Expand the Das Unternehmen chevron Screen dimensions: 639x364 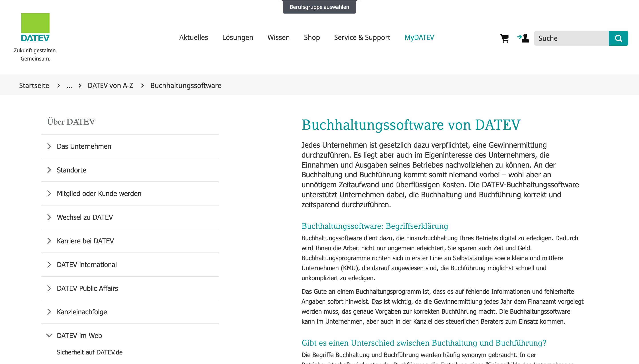pyautogui.click(x=49, y=146)
